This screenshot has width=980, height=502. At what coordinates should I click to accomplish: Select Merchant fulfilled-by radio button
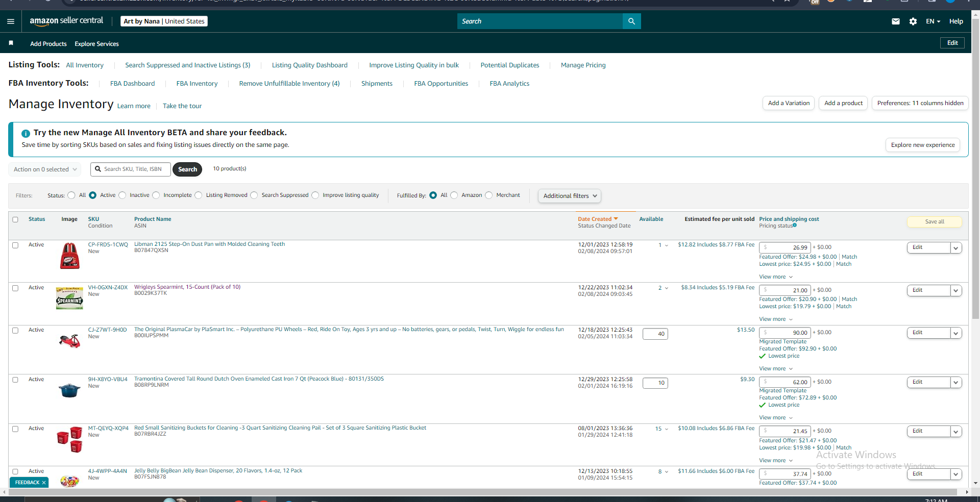489,195
